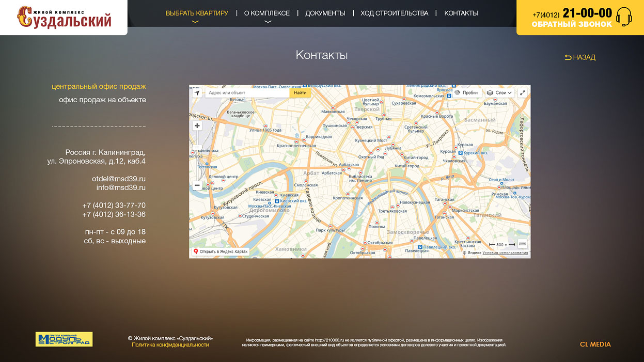The height and width of the screenshot is (362, 644).
Task: Click the Найти map search button
Action: click(x=300, y=93)
